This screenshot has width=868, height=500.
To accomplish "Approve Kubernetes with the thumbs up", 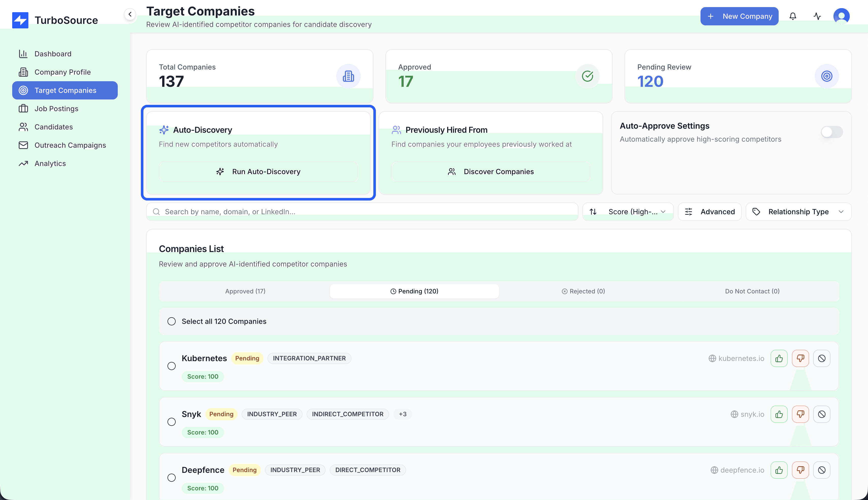I will tap(779, 358).
